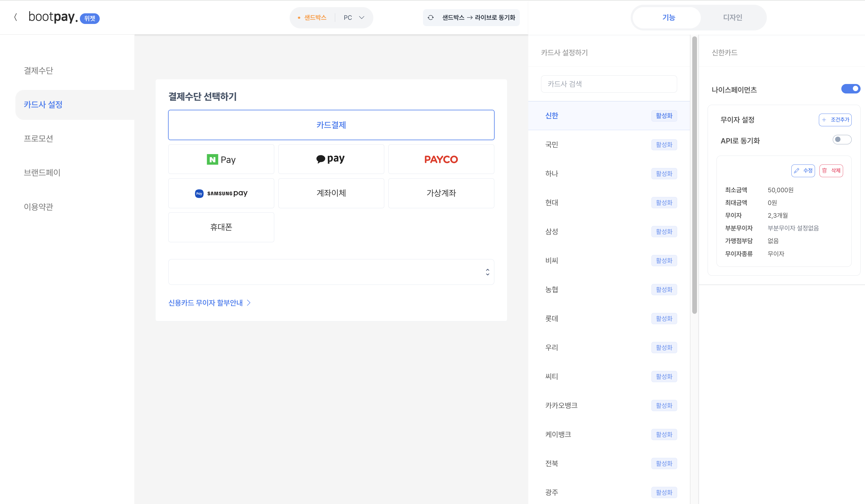Select the Kakao Pay payment method icon
This screenshot has height=504, width=865.
point(331,159)
